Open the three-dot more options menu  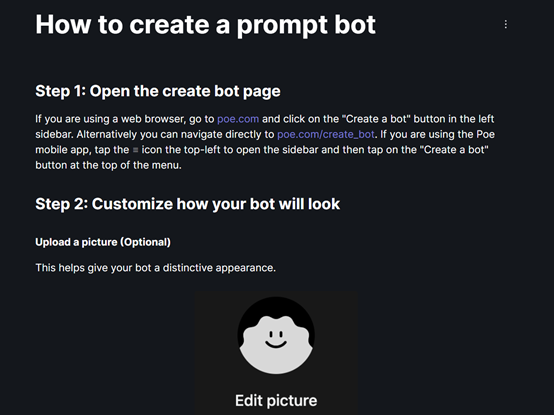(x=506, y=24)
